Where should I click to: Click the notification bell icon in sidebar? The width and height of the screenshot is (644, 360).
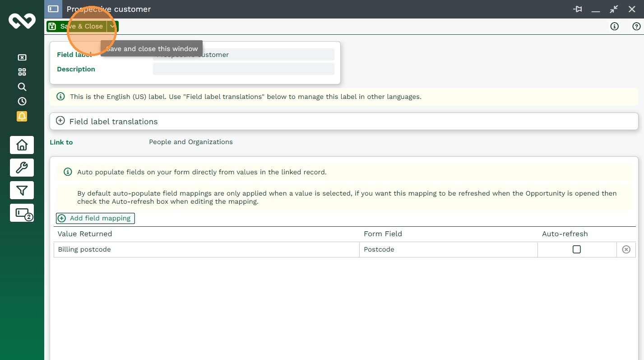pyautogui.click(x=22, y=116)
